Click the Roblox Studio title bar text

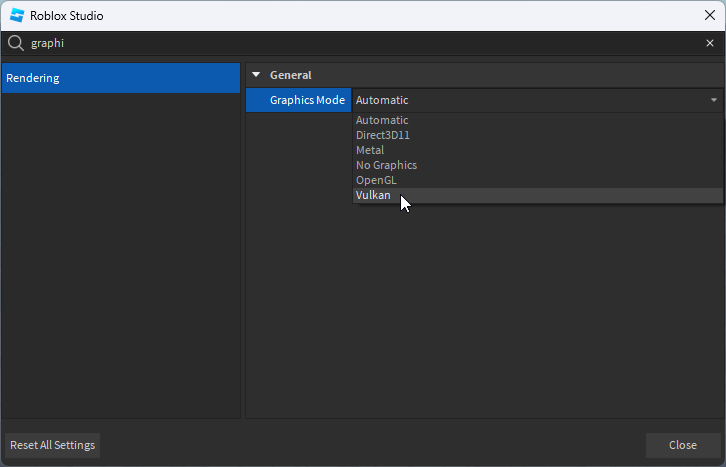pyautogui.click(x=66, y=16)
